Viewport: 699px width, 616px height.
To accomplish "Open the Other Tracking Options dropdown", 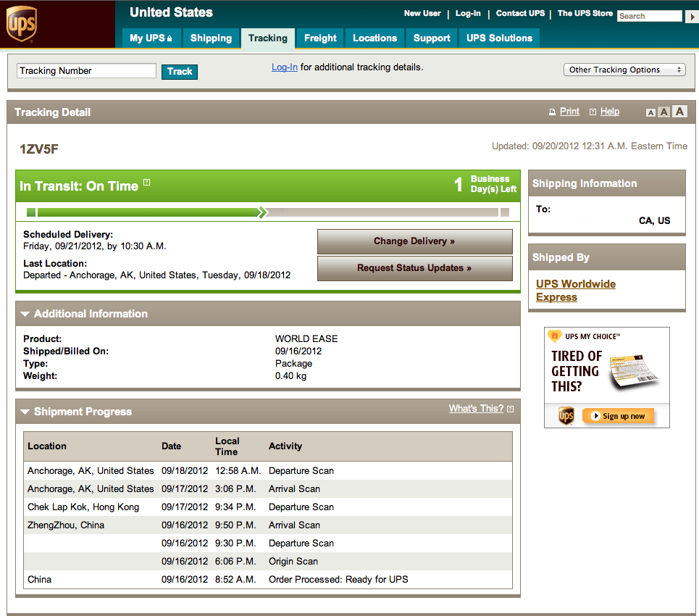I will (x=624, y=70).
